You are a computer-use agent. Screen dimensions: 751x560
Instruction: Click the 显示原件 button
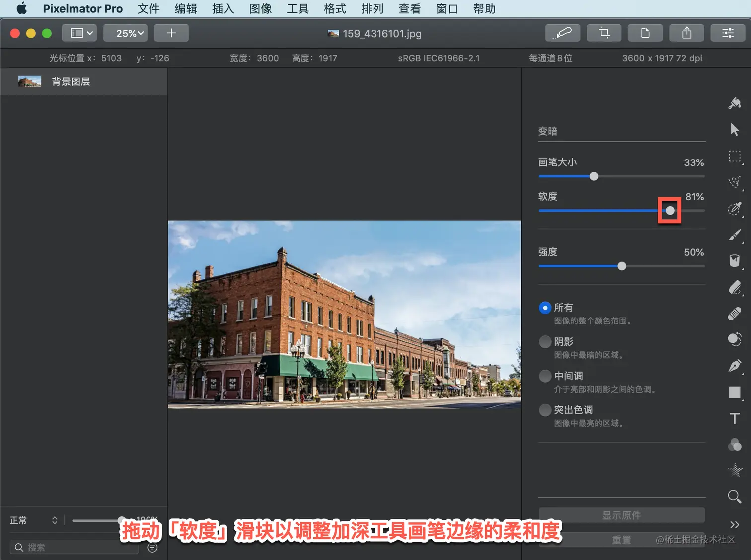(621, 515)
